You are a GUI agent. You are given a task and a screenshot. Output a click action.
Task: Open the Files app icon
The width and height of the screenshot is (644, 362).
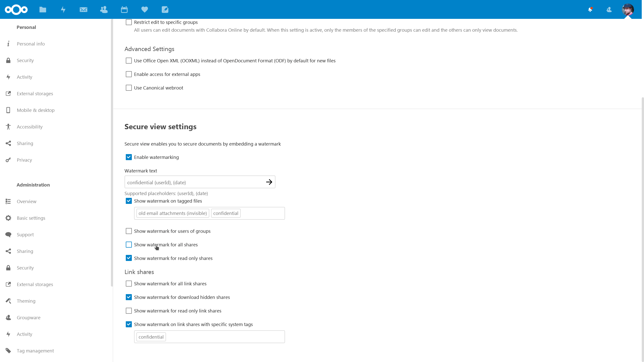click(x=43, y=10)
